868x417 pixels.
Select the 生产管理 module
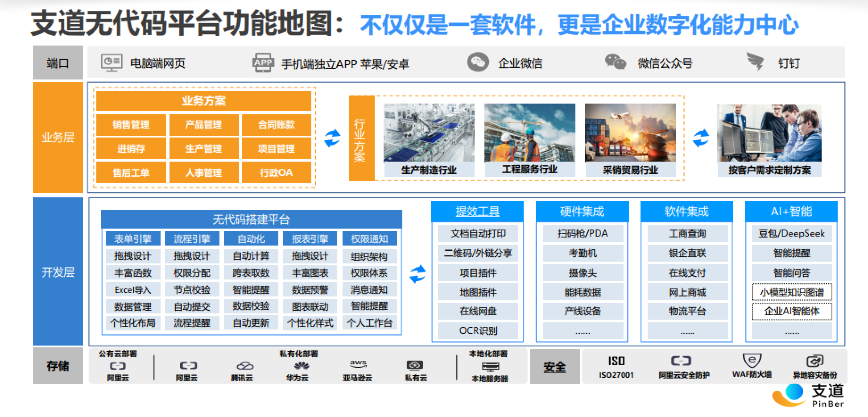point(204,149)
